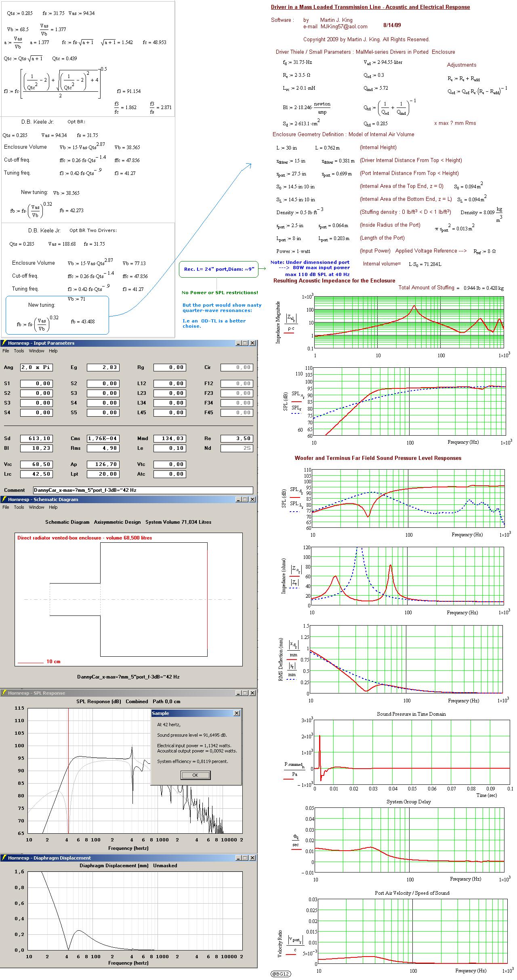
Task: Open Window menu in Input Parameters window
Action: [x=36, y=351]
